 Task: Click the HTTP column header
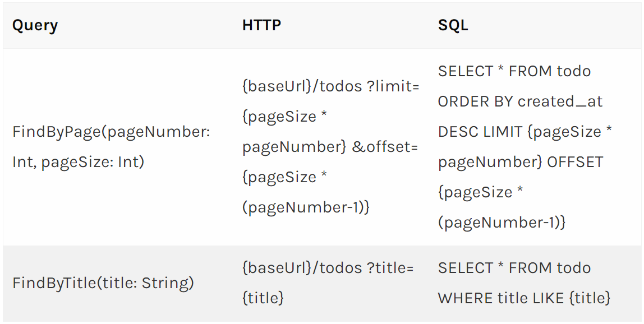(261, 25)
